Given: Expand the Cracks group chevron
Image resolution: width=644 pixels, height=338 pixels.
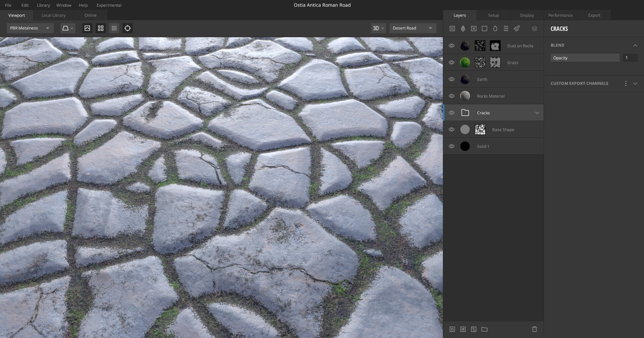Looking at the screenshot, I should [537, 113].
